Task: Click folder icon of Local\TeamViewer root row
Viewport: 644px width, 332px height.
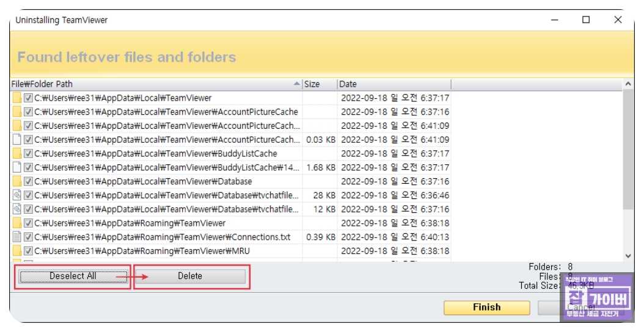Action: point(17,98)
